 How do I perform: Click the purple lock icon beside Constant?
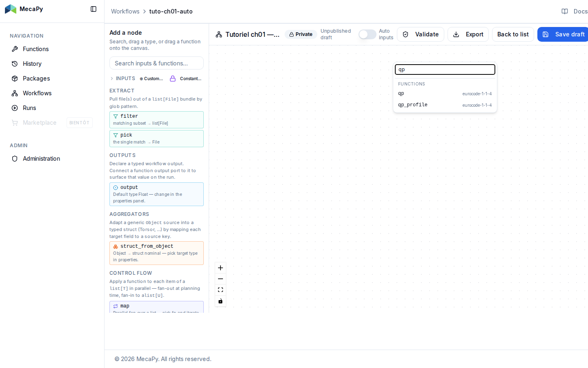[173, 79]
